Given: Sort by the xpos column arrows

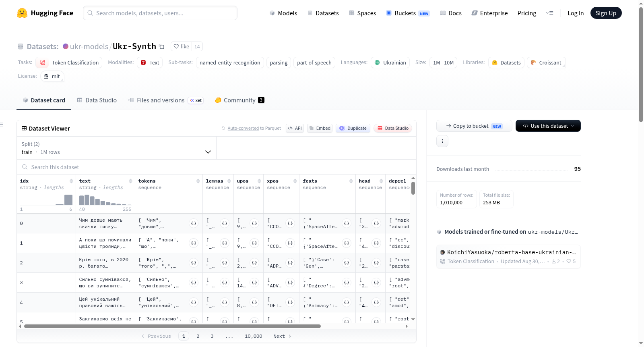Looking at the screenshot, I should [x=295, y=181].
